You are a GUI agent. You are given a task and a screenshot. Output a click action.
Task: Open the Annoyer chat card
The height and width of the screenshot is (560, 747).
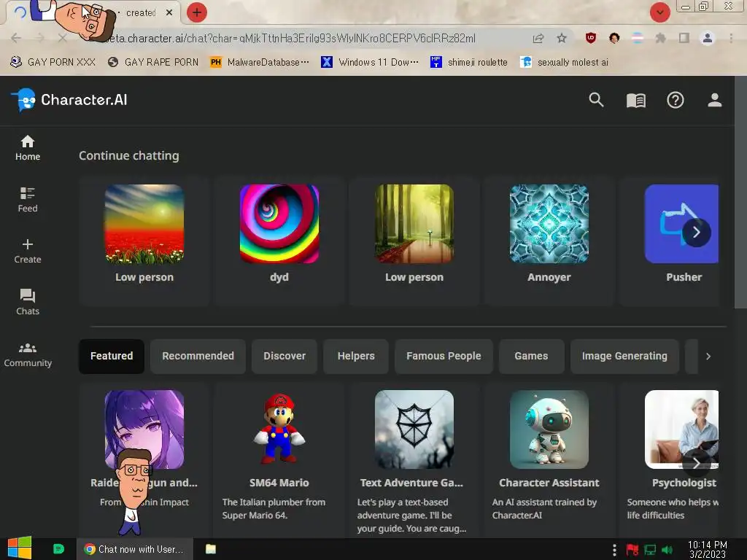tap(549, 241)
